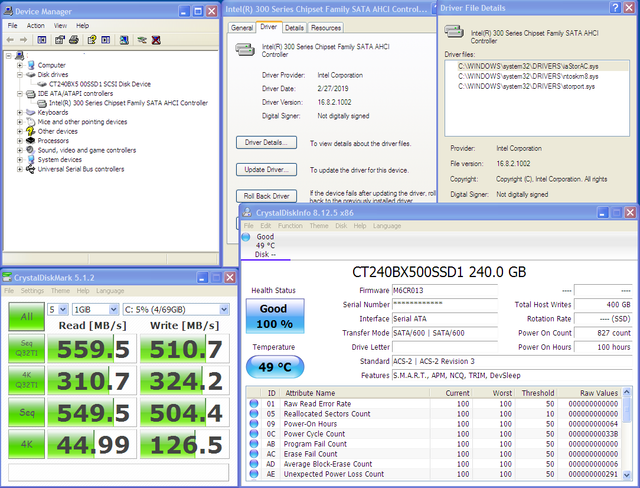Click the CrystalDiskMark title bar icon
640x488 pixels.
click(7, 277)
